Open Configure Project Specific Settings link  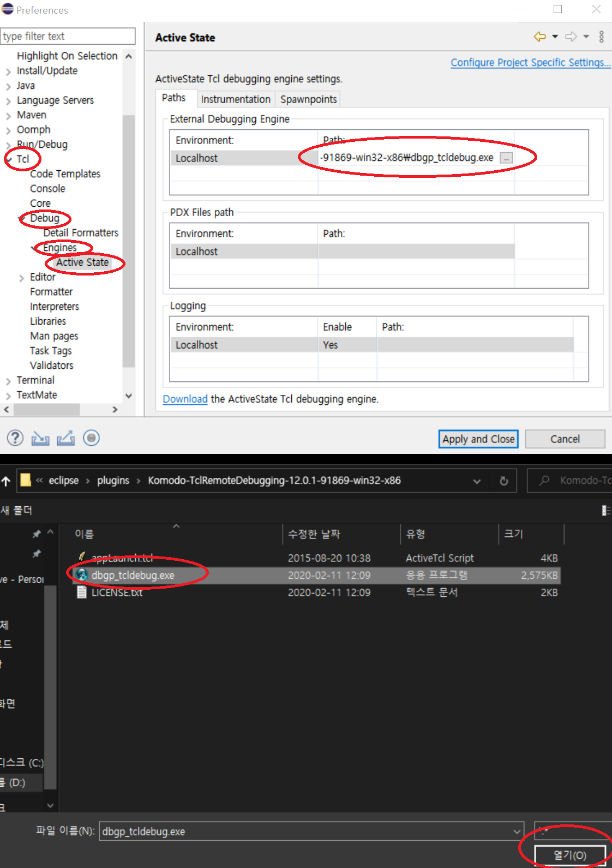click(x=531, y=62)
